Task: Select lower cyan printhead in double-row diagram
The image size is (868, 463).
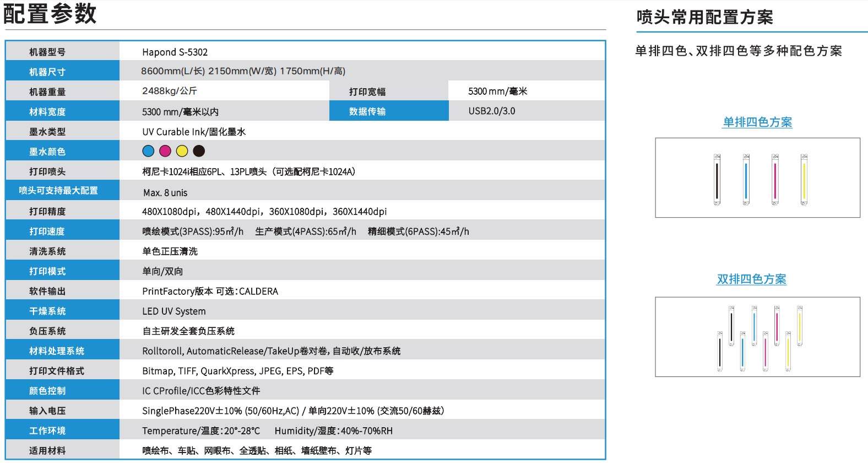Action: [742, 351]
